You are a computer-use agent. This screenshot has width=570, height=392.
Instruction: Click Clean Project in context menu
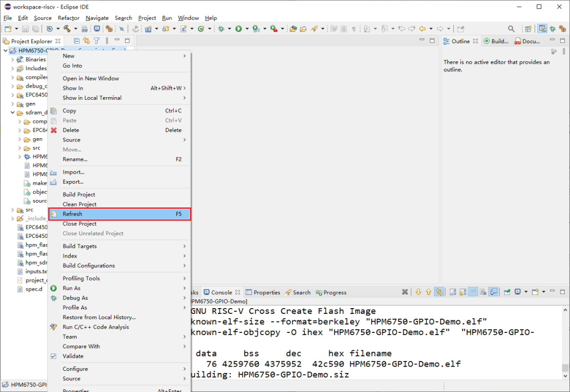tap(80, 204)
